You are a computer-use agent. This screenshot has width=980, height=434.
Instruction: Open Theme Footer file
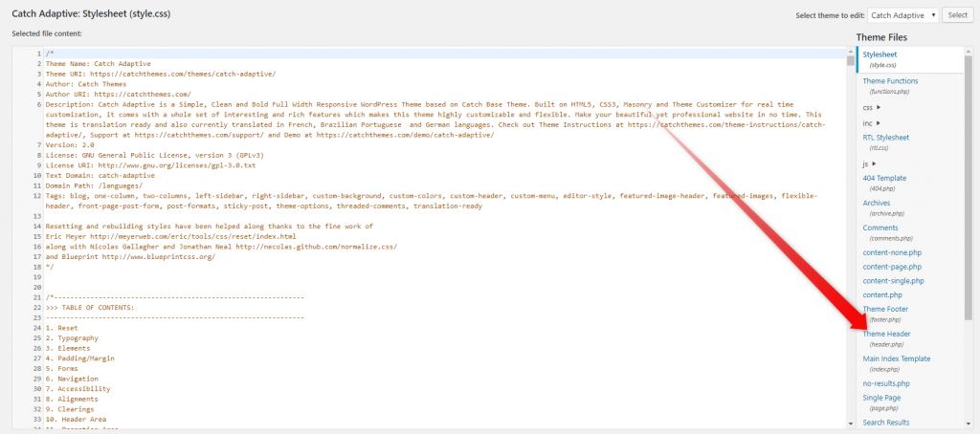click(885, 310)
